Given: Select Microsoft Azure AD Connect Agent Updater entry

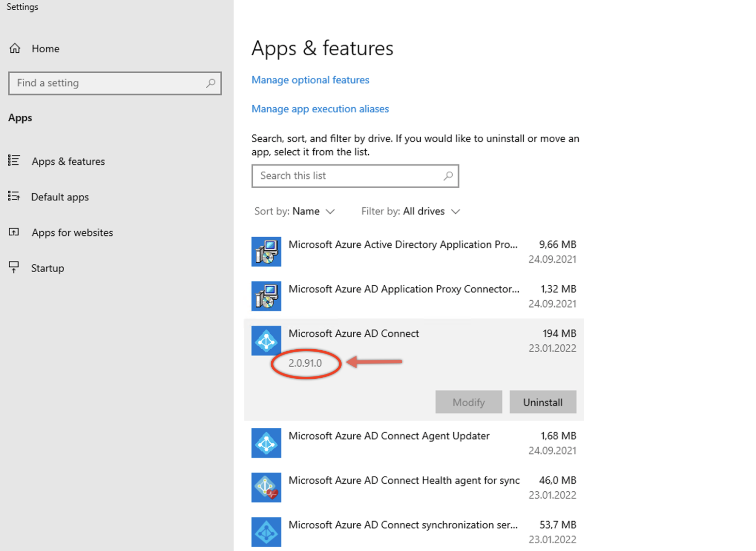Looking at the screenshot, I should 414,443.
